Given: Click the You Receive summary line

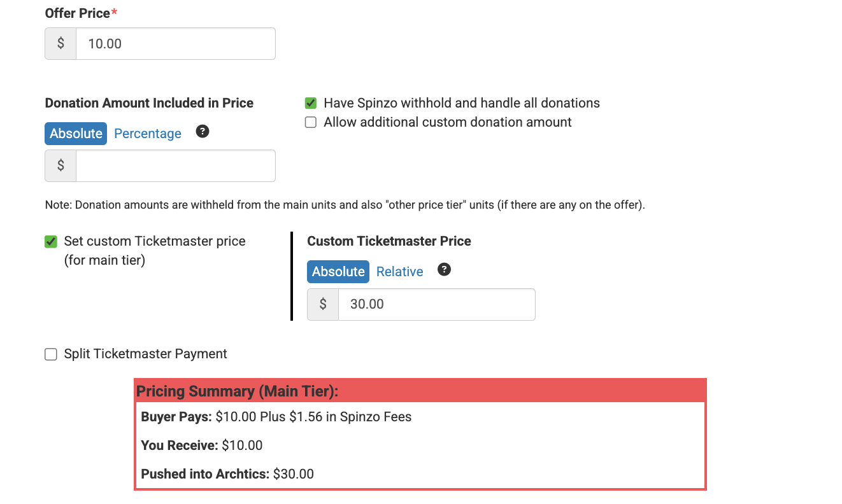Looking at the screenshot, I should tap(201, 445).
